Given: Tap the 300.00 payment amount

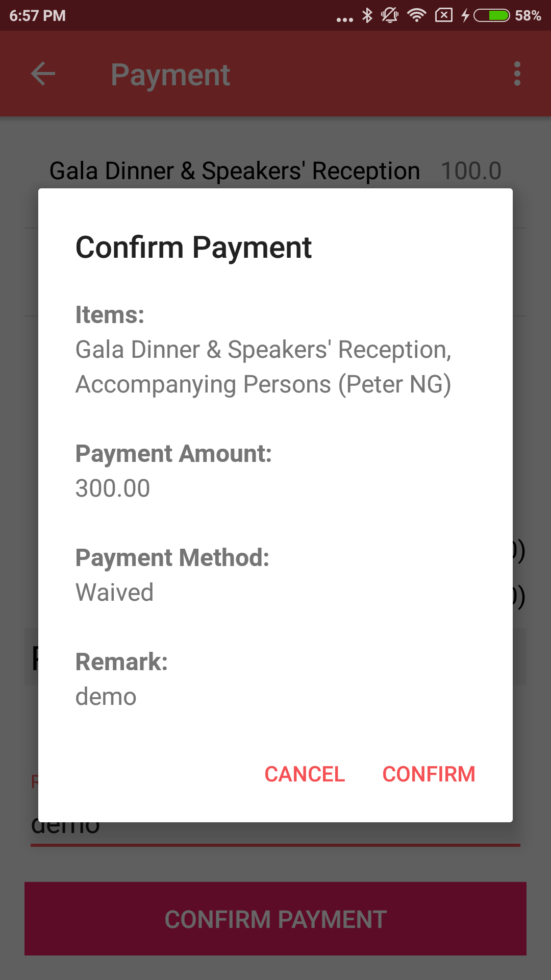Looking at the screenshot, I should [x=113, y=488].
